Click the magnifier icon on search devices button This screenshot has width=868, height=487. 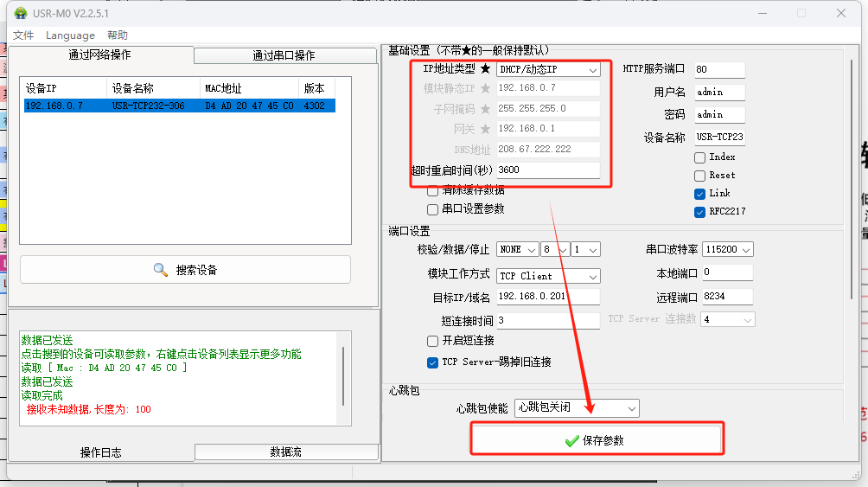(161, 270)
